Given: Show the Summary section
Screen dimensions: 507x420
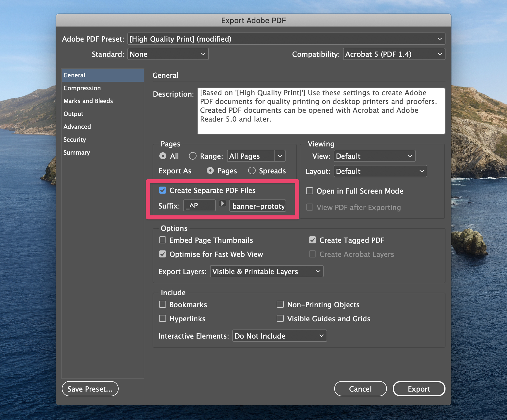Looking at the screenshot, I should pos(103,152).
